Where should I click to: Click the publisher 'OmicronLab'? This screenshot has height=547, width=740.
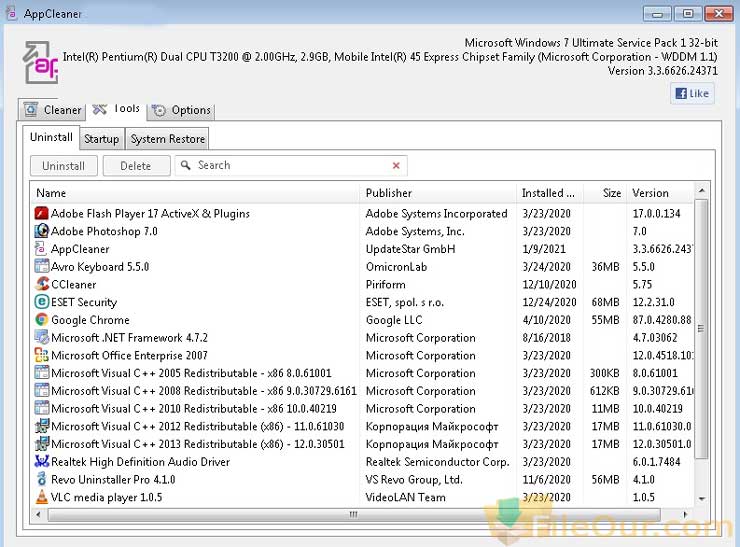396,267
